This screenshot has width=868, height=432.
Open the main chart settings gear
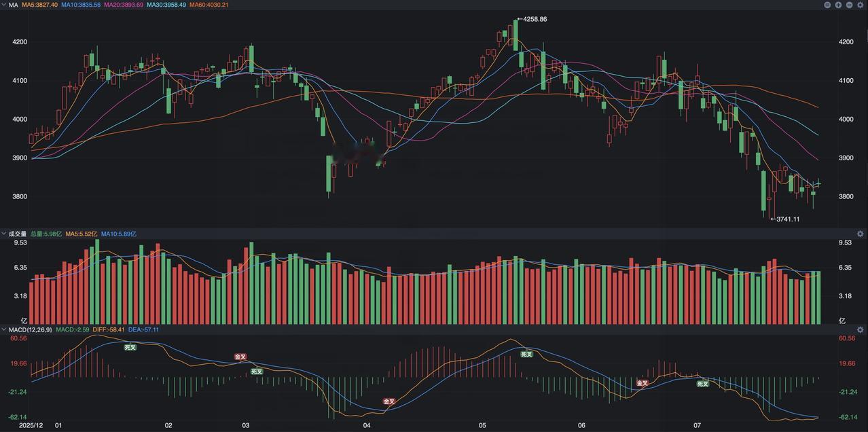(x=860, y=5)
